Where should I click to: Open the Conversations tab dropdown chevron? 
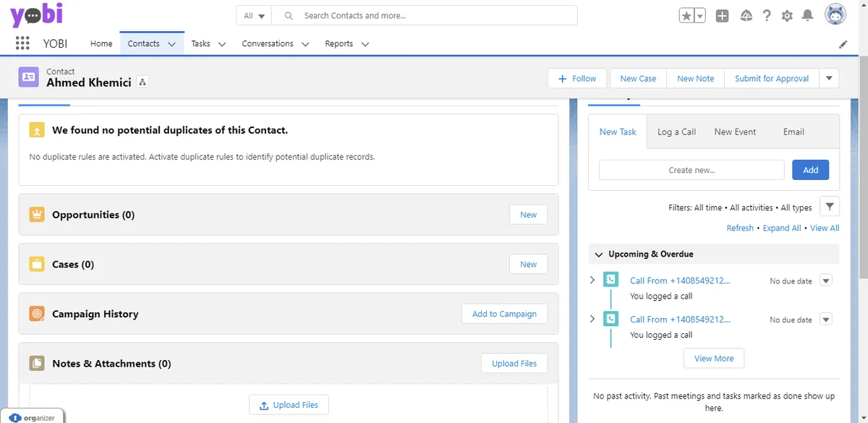[x=305, y=44]
